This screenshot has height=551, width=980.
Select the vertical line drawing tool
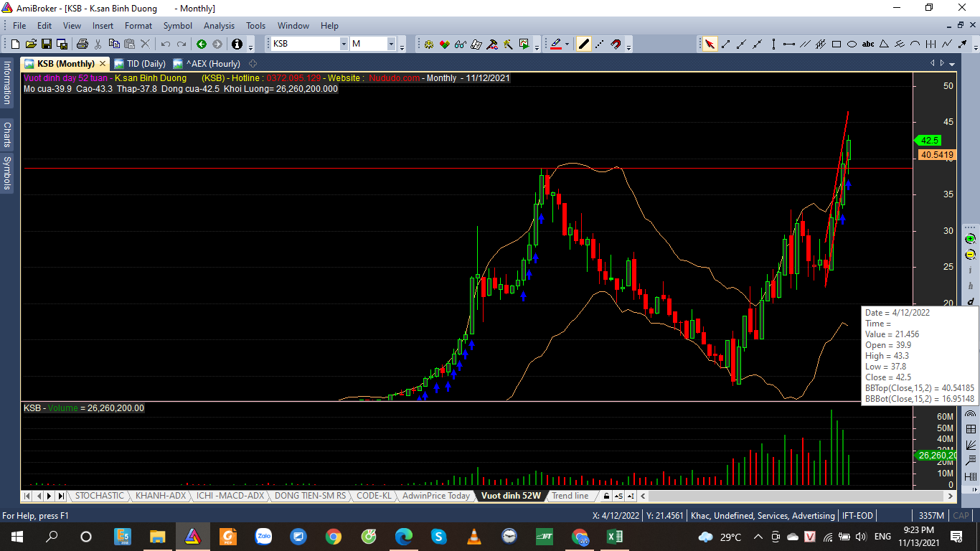773,44
